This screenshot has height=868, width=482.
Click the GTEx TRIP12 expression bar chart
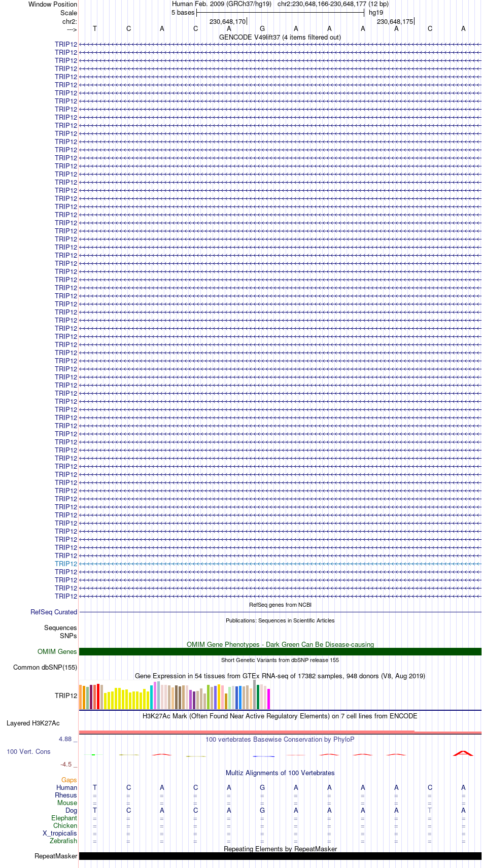(175, 695)
